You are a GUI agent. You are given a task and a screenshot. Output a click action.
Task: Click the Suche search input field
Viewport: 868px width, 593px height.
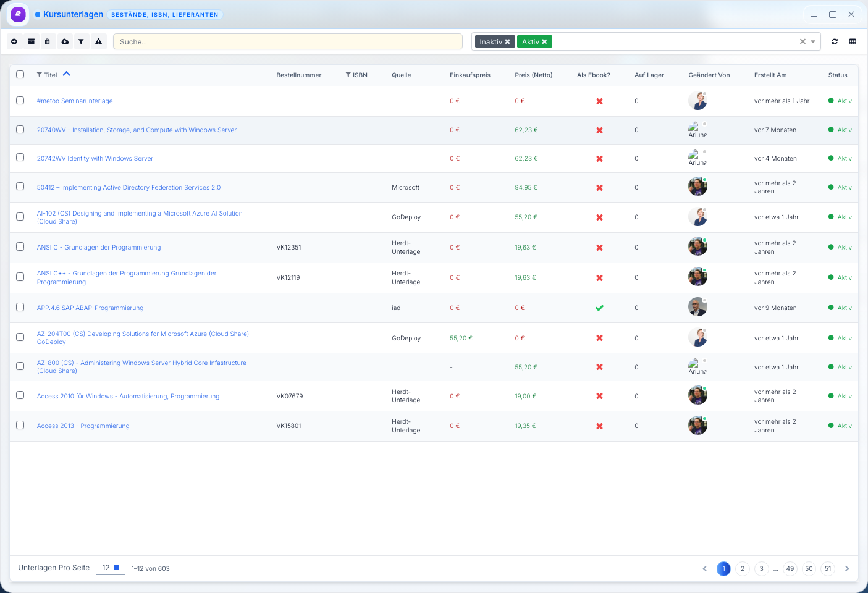287,42
